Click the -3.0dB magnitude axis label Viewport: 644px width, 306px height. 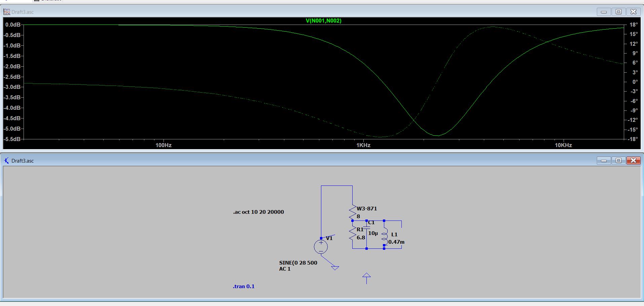pos(12,87)
